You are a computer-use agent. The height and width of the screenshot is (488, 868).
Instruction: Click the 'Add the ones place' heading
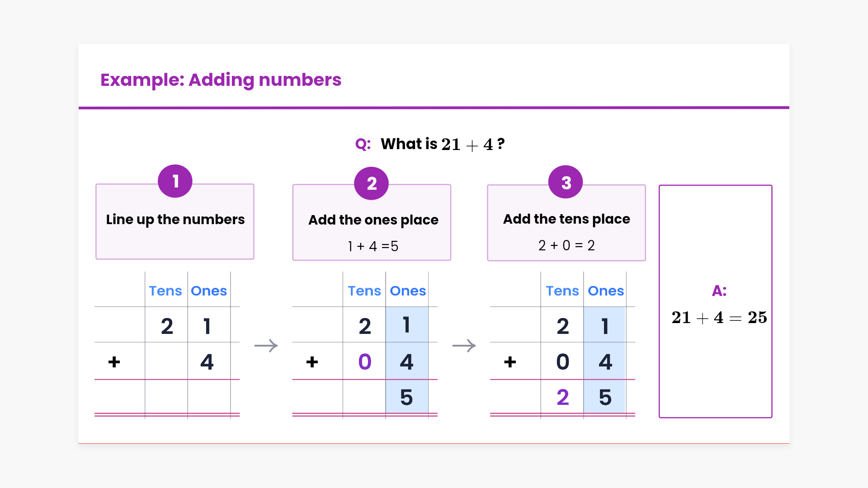[373, 220]
